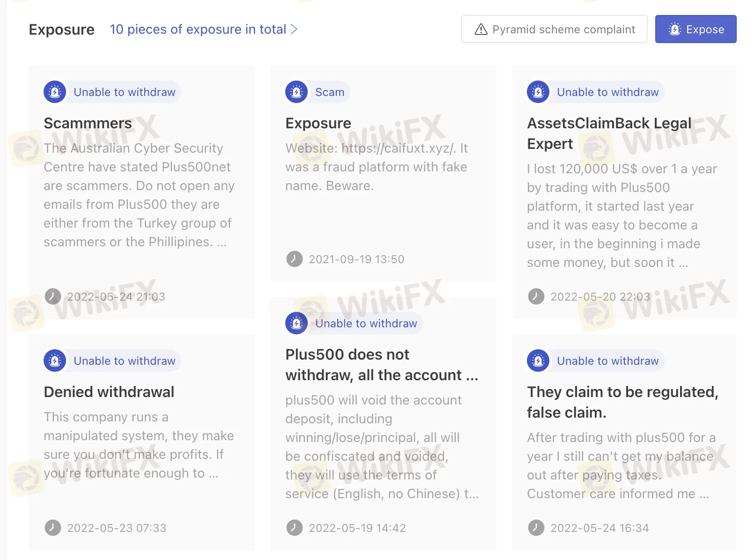Click timestamp 2022-05-19 14:42

coord(357,528)
